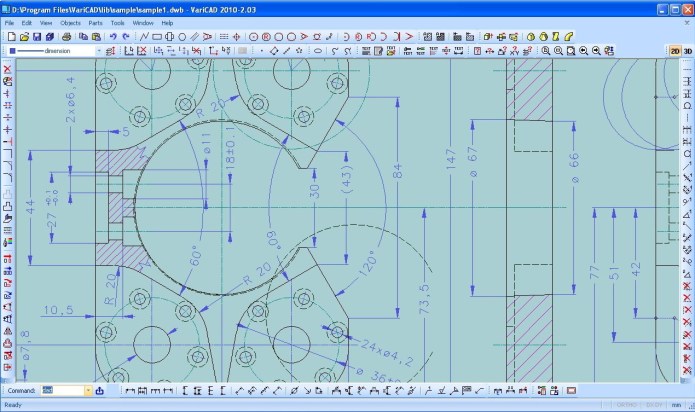The image size is (695, 412).
Task: Click the '84' dimension text in drawing
Action: 397,171
